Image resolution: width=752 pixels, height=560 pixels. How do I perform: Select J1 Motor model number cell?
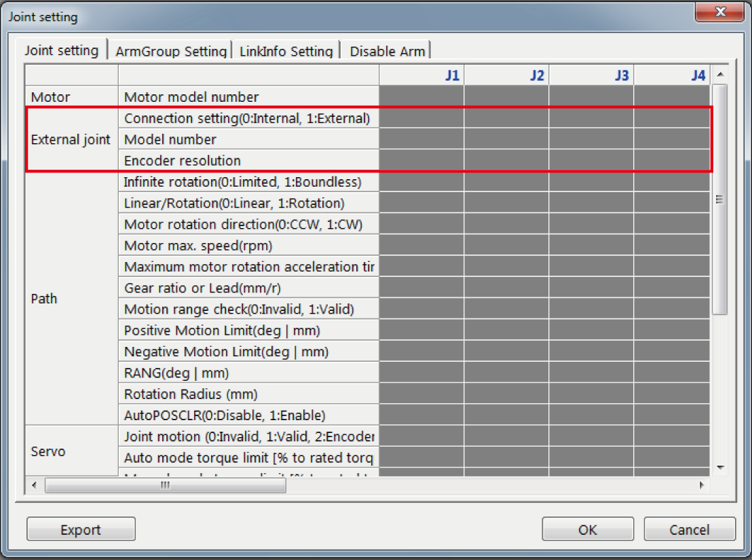421,97
